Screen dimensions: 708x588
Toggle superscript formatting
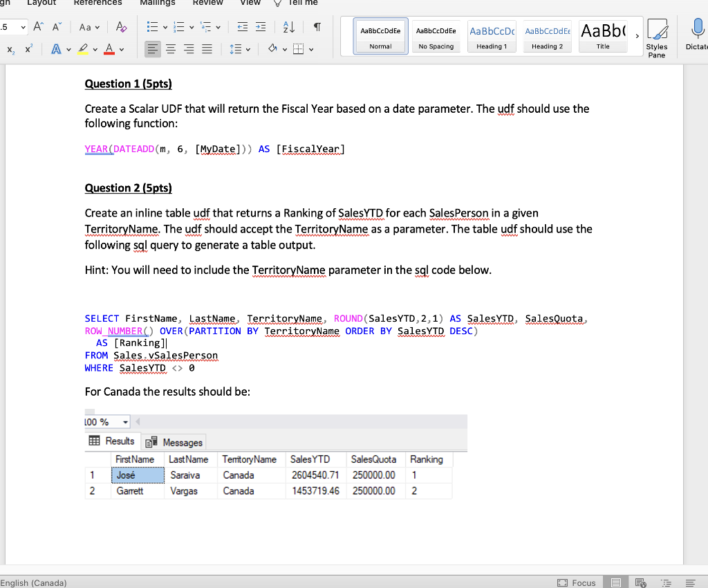pos(28,49)
